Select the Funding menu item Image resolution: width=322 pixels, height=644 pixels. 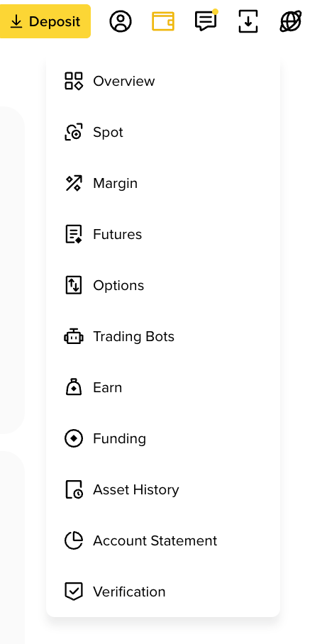(x=163, y=438)
